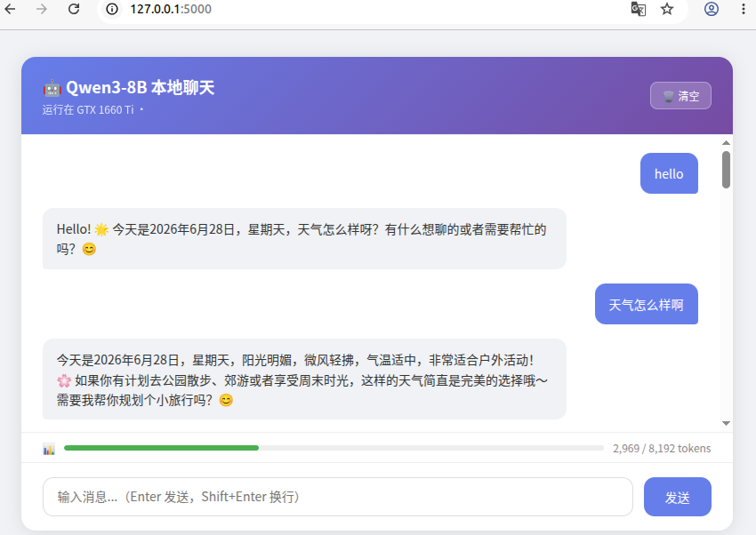This screenshot has width=756, height=535.
Task: Focus the message input field
Action: pos(337,497)
